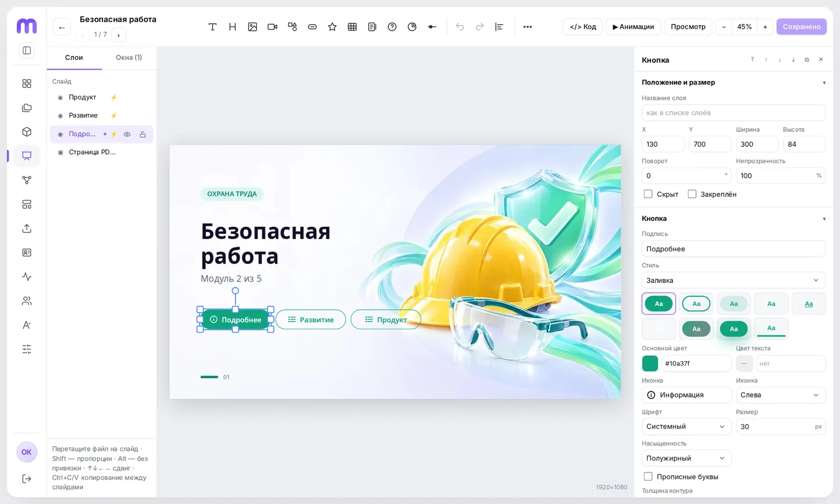Click the Просмотр preview button
This screenshot has width=840, height=504.
(688, 27)
